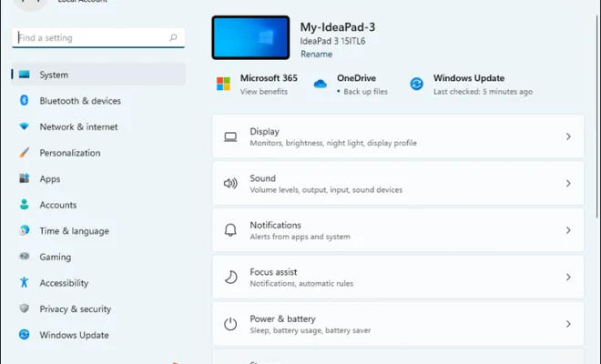
Task: Open Privacy & security label
Action: click(x=75, y=308)
